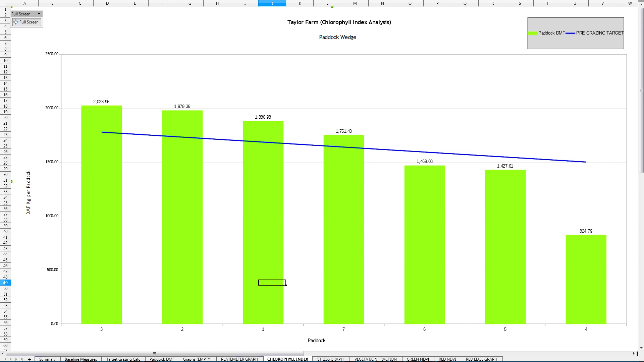Click horizontal scrollbar left arrow
Image resolution: width=644 pixels, height=362 pixels.
[3, 353]
